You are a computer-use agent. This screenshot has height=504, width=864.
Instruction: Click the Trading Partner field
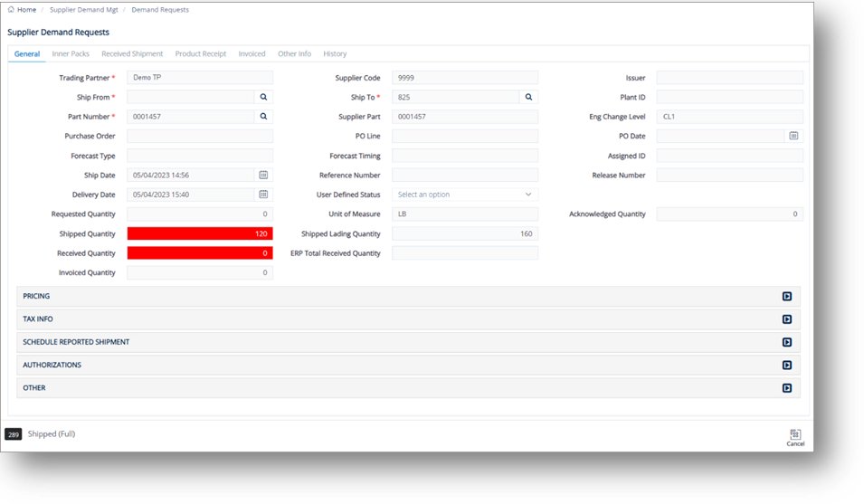coord(200,78)
